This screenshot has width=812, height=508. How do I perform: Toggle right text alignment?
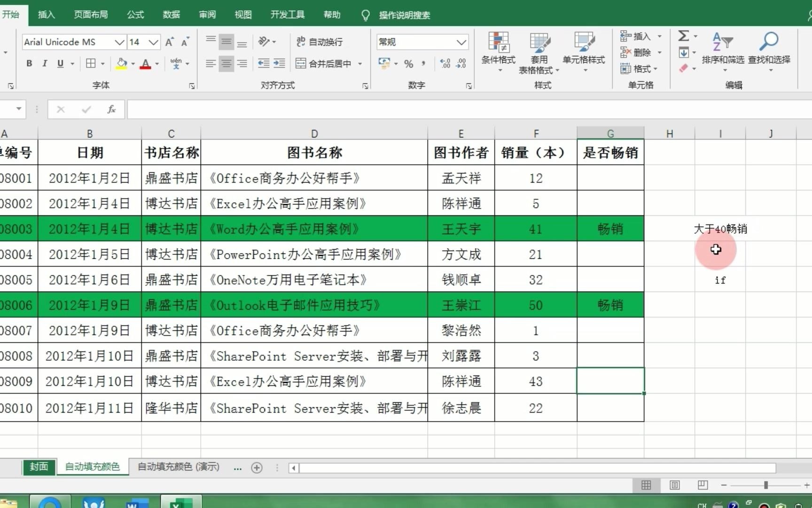[242, 63]
